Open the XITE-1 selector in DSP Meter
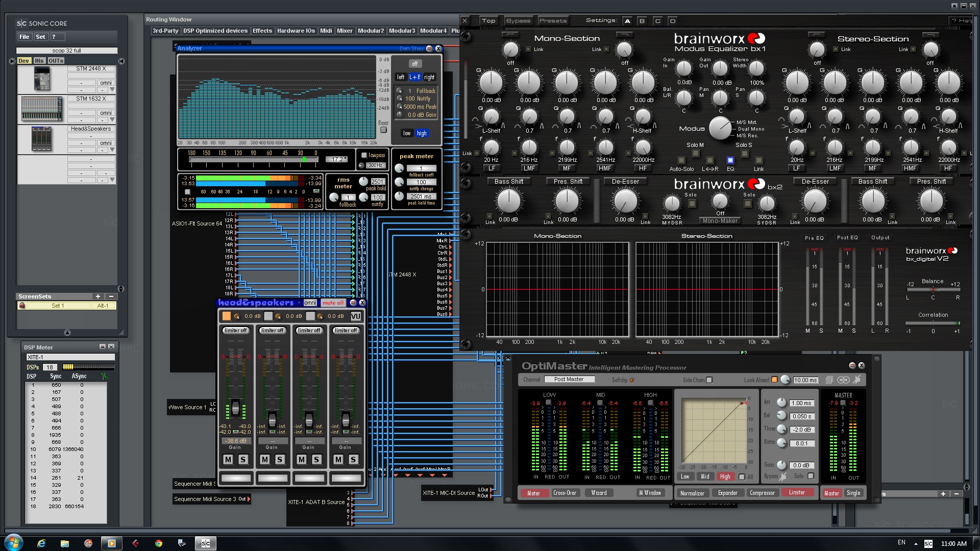Image resolution: width=980 pixels, height=551 pixels. pyautogui.click(x=70, y=357)
